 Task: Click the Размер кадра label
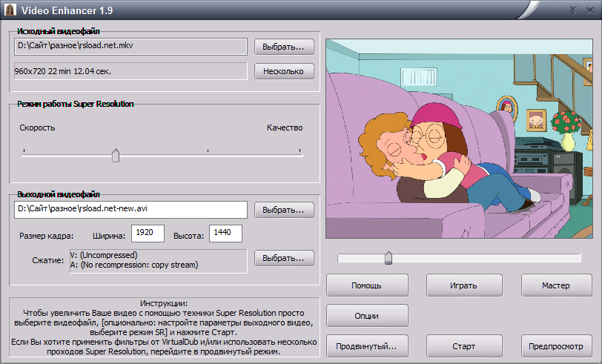[x=46, y=236]
